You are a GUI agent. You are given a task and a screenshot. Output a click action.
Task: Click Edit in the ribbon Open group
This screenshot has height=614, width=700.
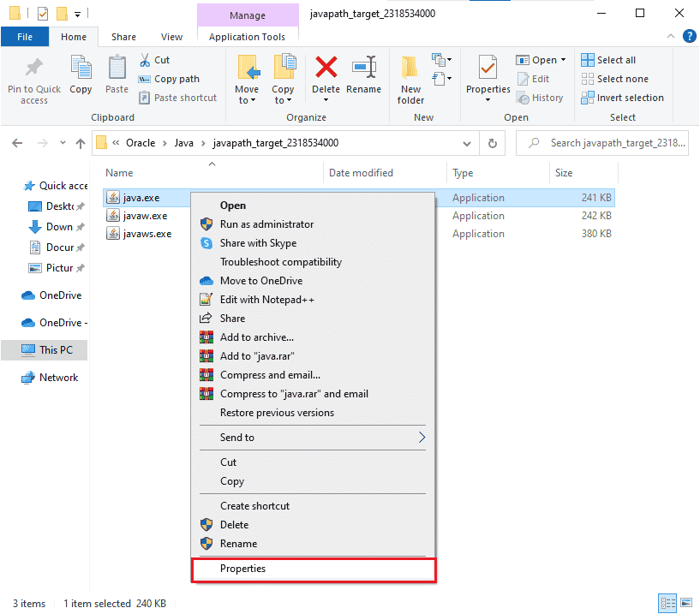pos(533,79)
